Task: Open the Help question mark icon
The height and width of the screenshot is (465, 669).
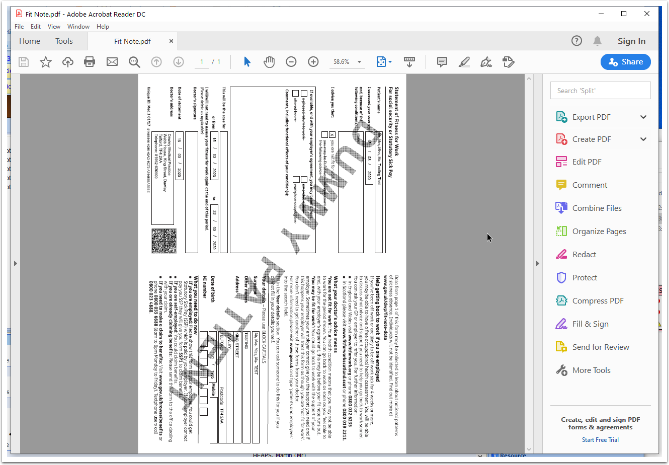Action: pyautogui.click(x=576, y=41)
